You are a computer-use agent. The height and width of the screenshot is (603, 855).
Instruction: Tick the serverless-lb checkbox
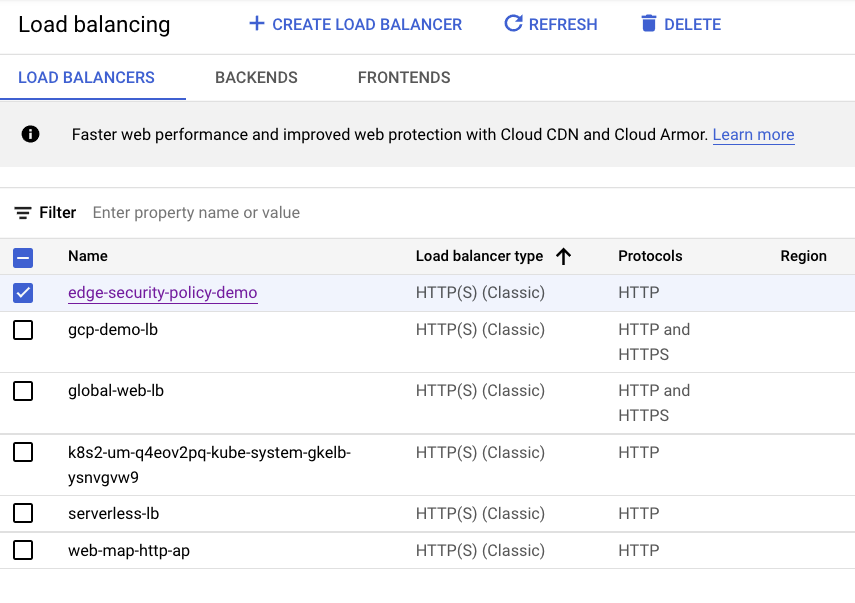(x=23, y=514)
